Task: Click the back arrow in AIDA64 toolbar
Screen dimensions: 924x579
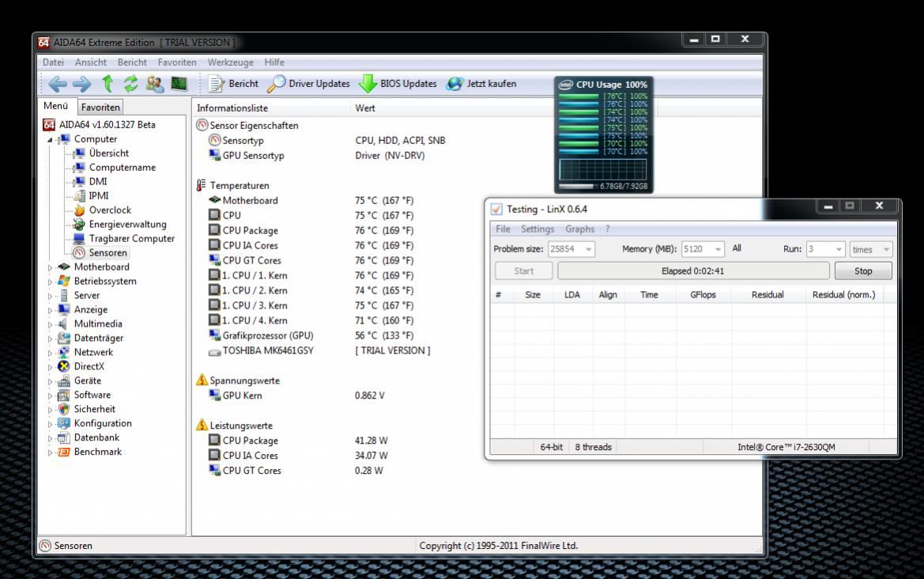Action: tap(57, 85)
